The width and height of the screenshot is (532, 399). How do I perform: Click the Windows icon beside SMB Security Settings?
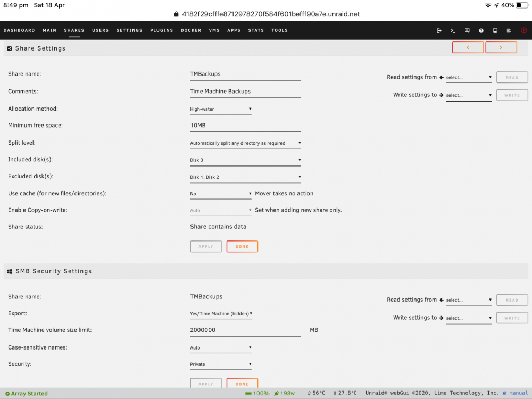[x=10, y=271]
